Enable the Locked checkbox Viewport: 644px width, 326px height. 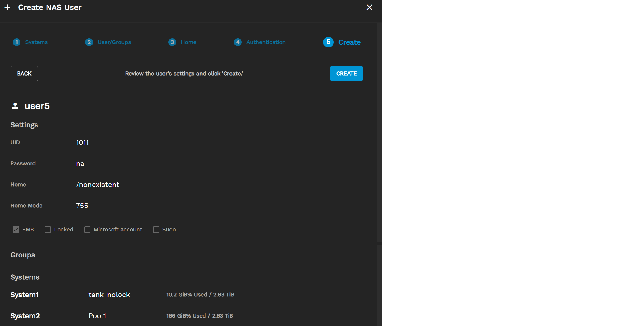[48, 230]
